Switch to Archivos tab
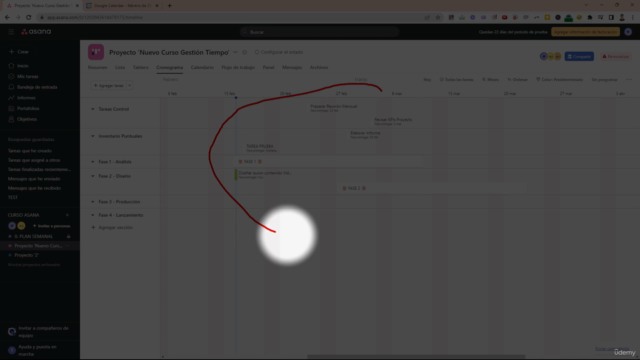The width and height of the screenshot is (640, 360). click(319, 67)
